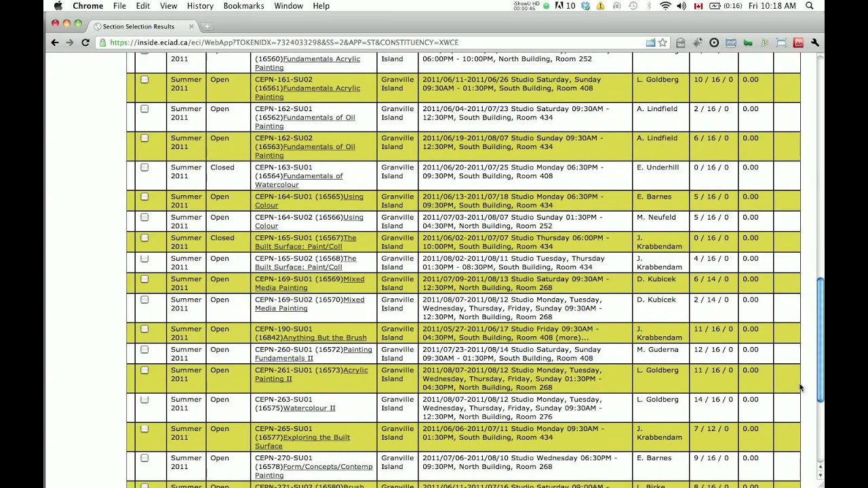The width and height of the screenshot is (868, 488).
Task: Open the PHP extension icon
Action: point(731,43)
